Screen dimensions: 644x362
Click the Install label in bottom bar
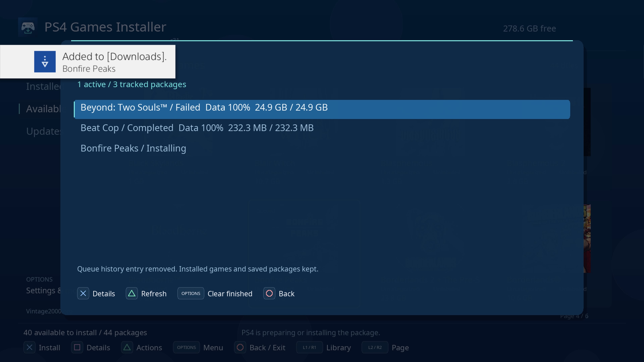(49, 348)
